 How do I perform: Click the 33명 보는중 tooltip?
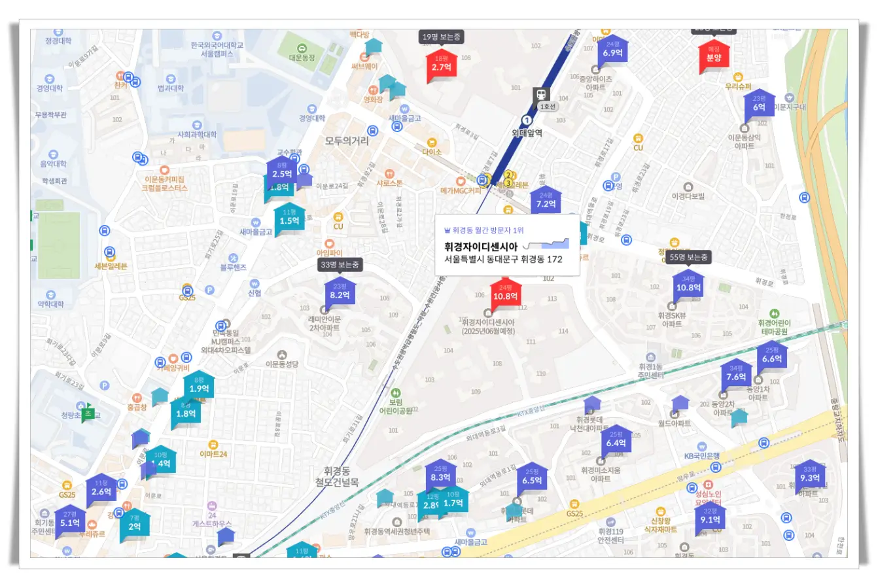point(340,264)
